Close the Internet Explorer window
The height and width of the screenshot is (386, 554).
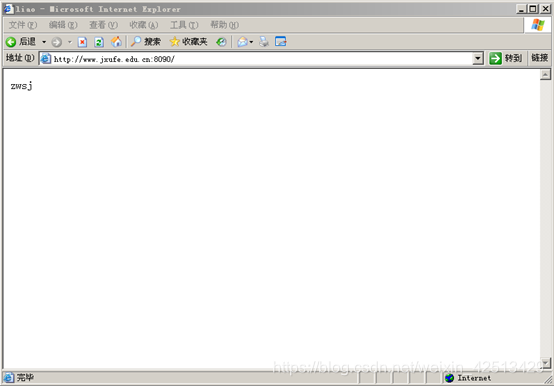click(546, 9)
